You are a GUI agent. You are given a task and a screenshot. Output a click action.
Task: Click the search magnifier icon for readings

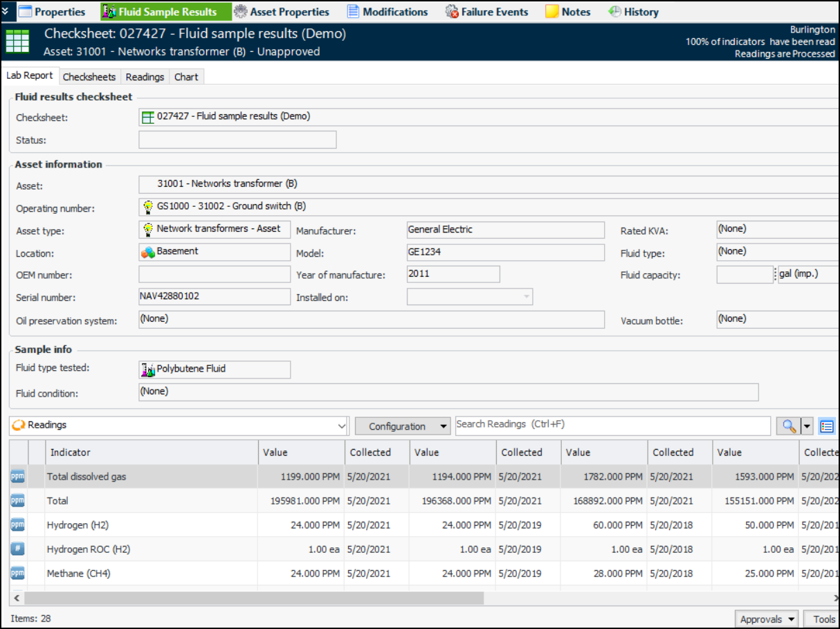click(787, 426)
